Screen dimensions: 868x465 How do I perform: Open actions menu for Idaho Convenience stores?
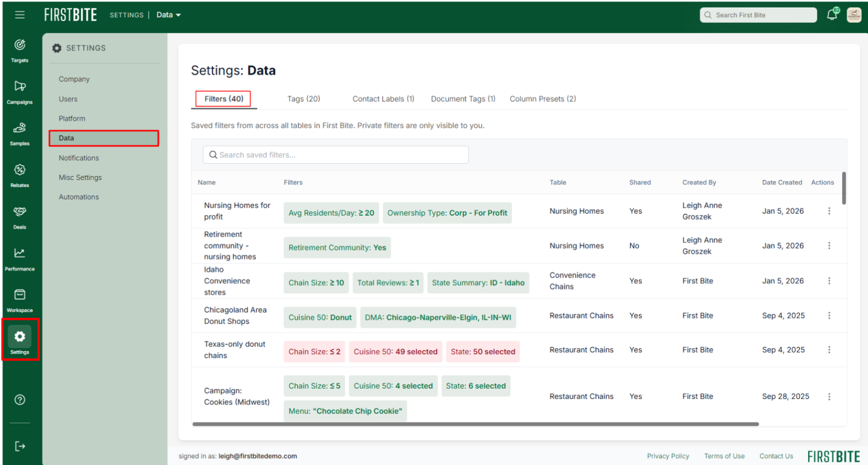pos(829,281)
